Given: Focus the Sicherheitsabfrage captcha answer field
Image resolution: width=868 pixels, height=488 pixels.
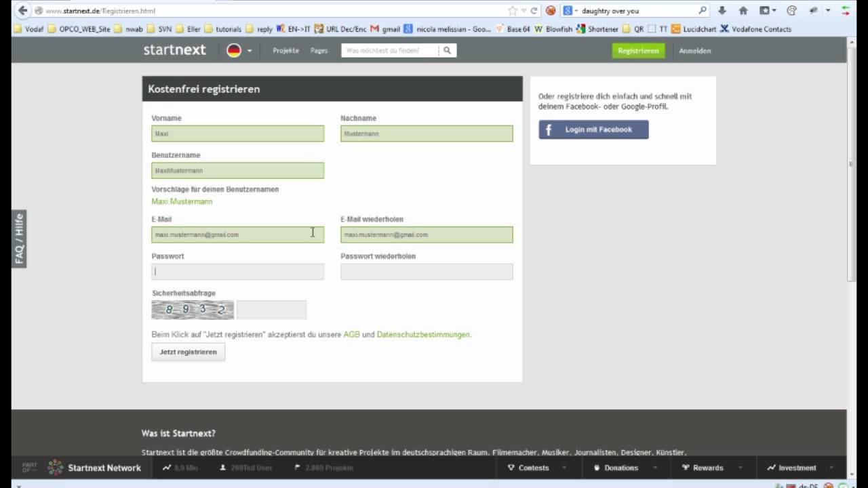Looking at the screenshot, I should [271, 310].
